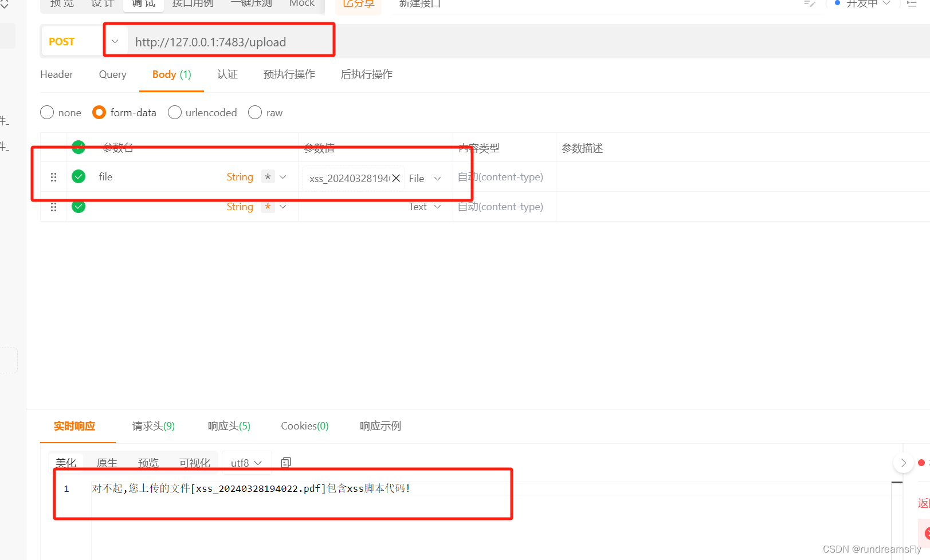930x560 pixels.
Task: Open the utf8 encoding dropdown
Action: pyautogui.click(x=246, y=462)
